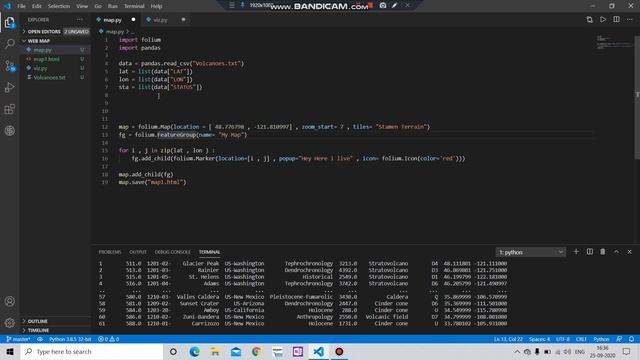
Task: Open notifications bell in status bar
Action: (631, 339)
